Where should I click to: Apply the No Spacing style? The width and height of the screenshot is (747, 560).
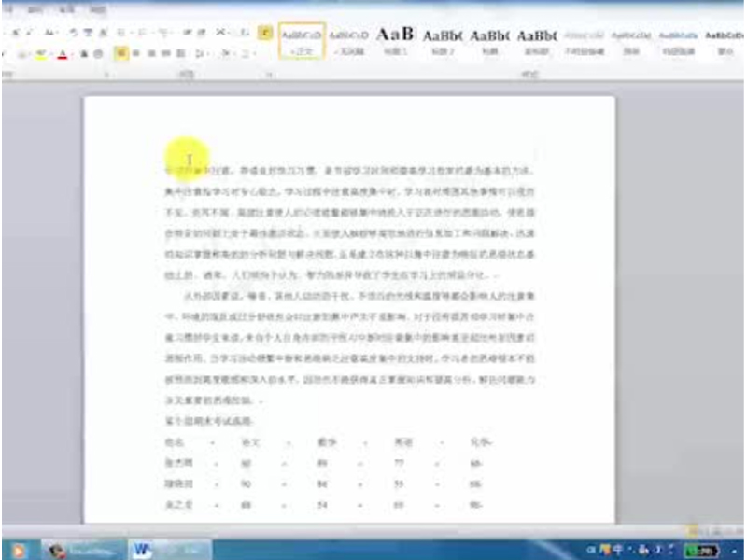coord(348,40)
